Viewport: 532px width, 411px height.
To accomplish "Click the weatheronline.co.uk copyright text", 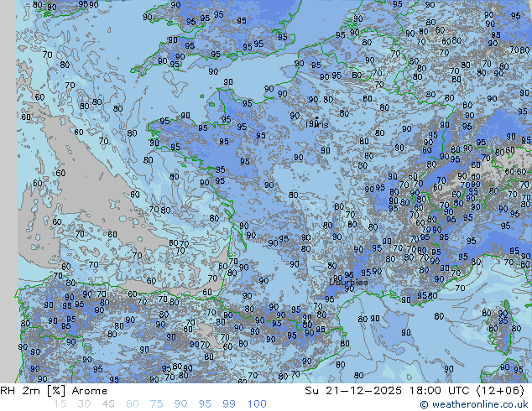I will [x=474, y=404].
